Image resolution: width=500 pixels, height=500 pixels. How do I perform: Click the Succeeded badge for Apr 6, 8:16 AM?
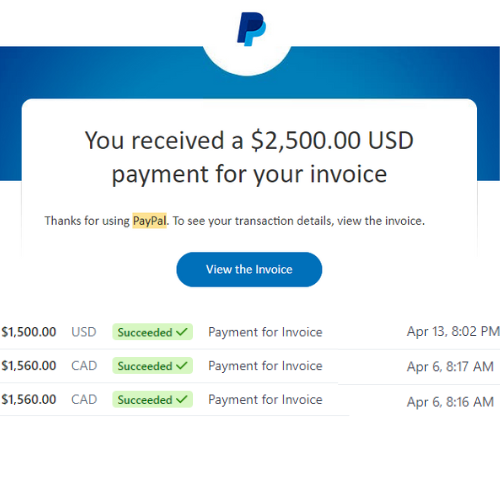pyautogui.click(x=152, y=399)
